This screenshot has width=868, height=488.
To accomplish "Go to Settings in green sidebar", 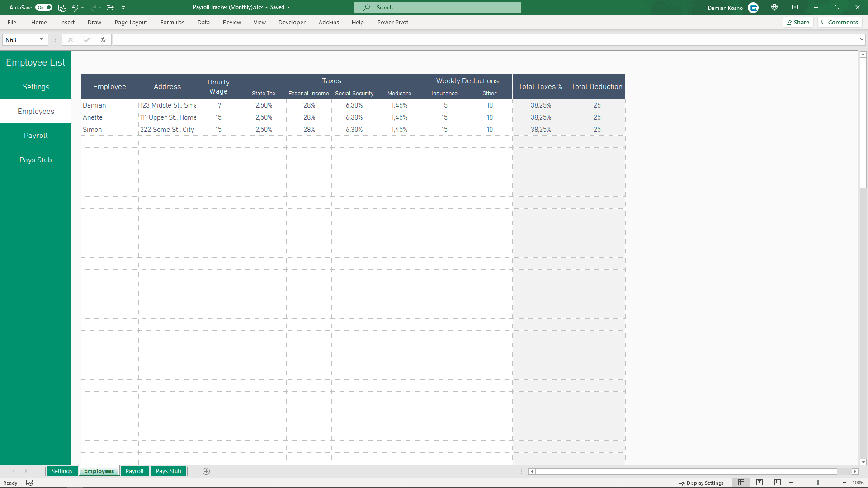I will click(36, 87).
